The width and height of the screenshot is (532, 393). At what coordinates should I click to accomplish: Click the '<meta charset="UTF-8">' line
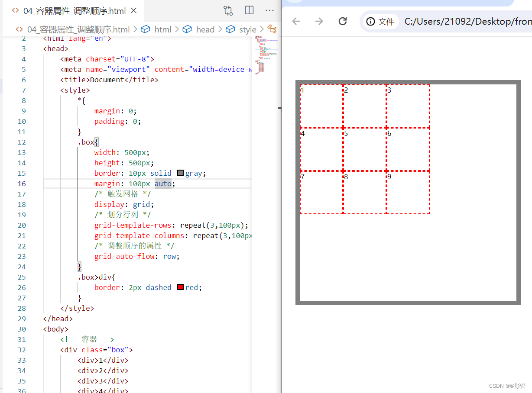point(107,59)
